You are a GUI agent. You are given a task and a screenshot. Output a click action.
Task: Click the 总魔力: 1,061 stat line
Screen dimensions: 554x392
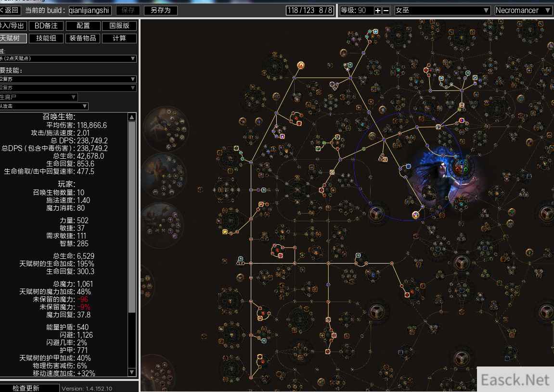(x=73, y=284)
